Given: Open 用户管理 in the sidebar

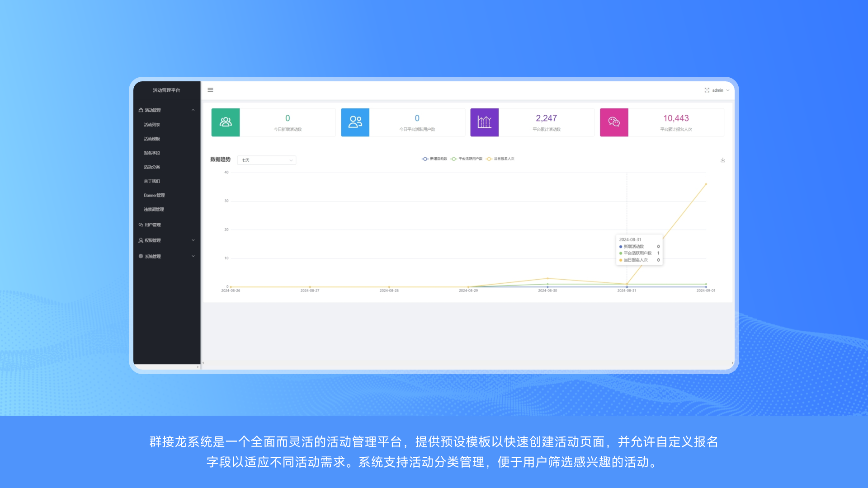Looking at the screenshot, I should tap(153, 225).
